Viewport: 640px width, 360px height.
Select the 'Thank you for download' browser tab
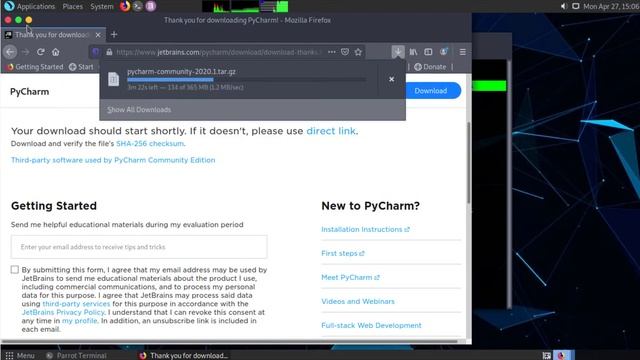click(x=53, y=35)
